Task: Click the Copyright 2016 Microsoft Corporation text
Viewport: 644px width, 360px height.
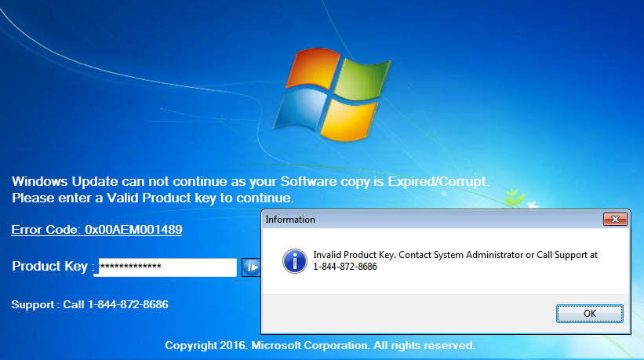Action: [x=320, y=345]
